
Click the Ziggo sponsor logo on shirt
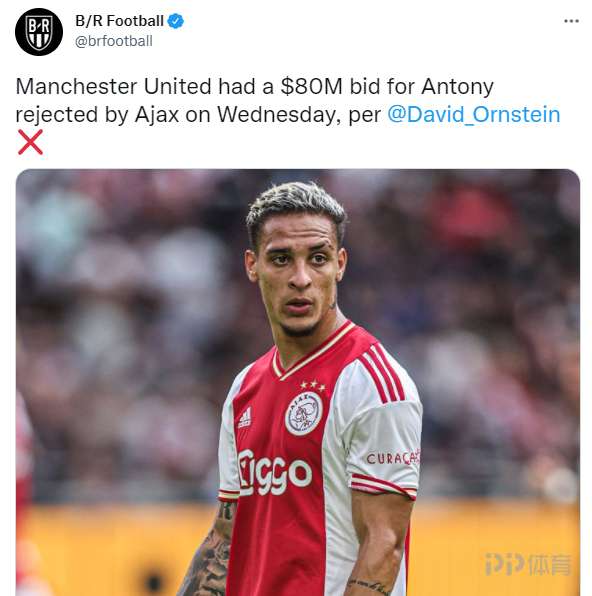275,473
